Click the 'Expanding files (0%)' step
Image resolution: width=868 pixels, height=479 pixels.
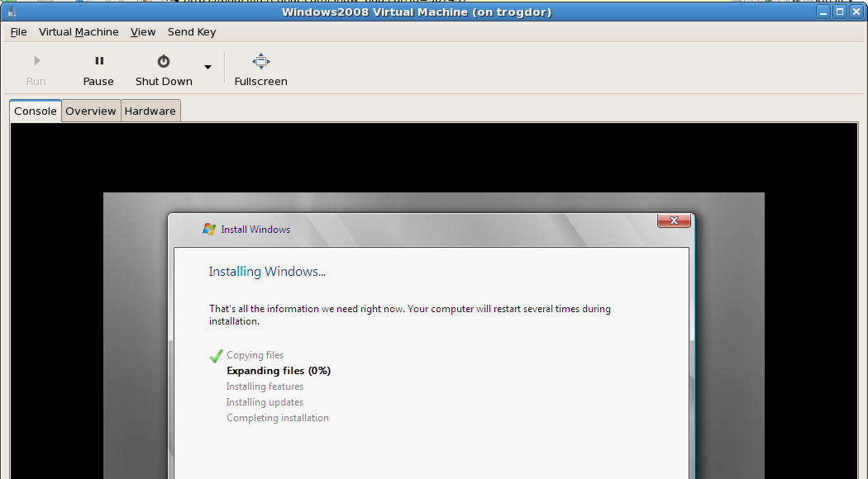pos(279,371)
